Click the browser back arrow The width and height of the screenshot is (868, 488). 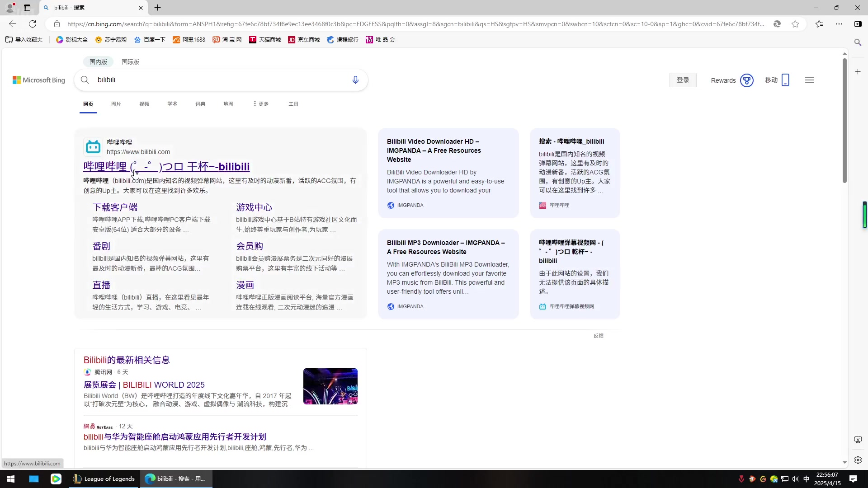pos(13,24)
